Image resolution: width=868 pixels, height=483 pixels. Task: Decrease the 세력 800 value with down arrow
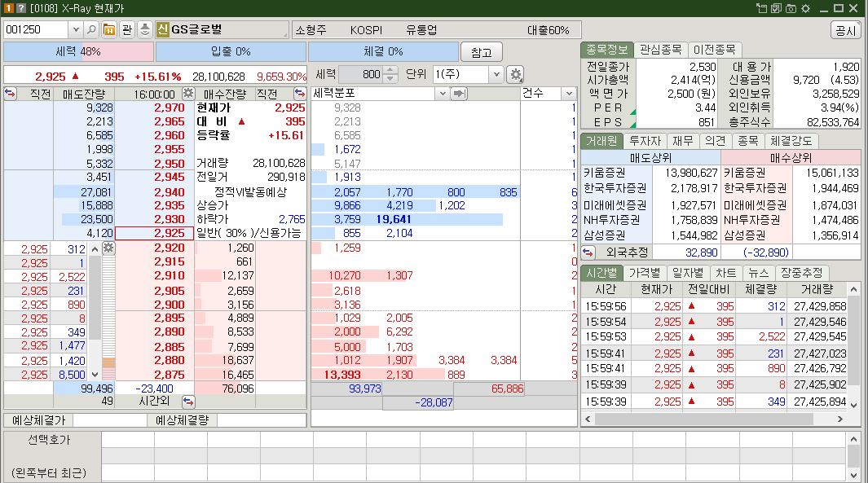[390, 78]
